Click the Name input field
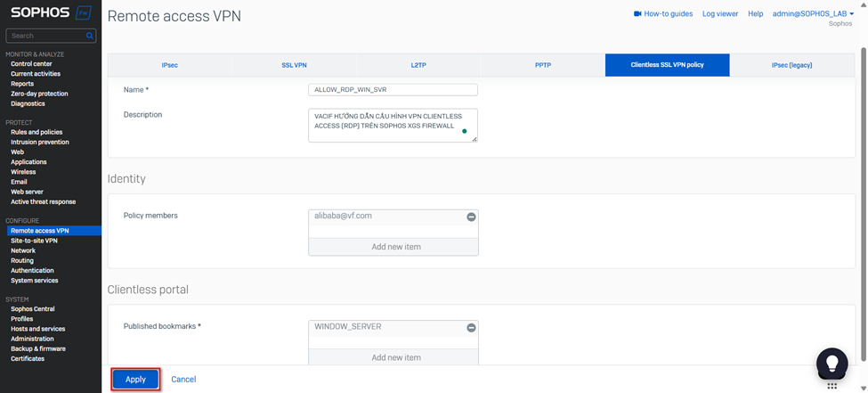This screenshot has width=868, height=393. click(x=393, y=90)
